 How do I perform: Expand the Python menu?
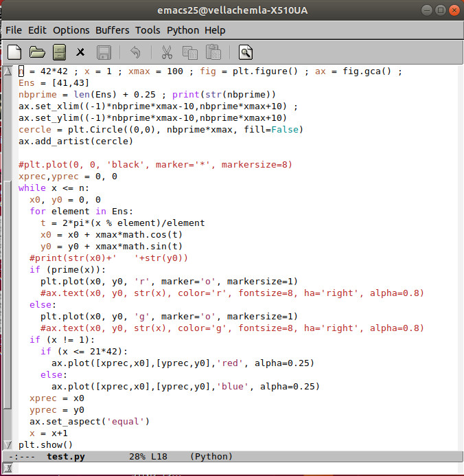tap(183, 30)
